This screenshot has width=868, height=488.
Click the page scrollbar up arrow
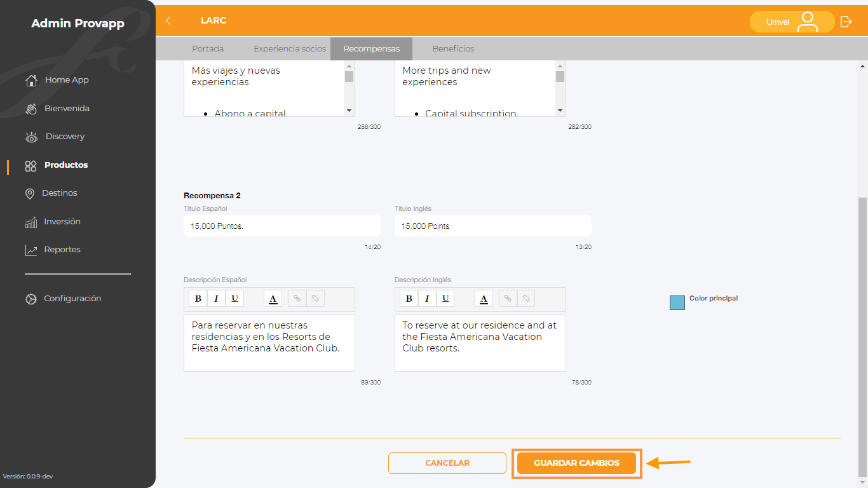(862, 65)
